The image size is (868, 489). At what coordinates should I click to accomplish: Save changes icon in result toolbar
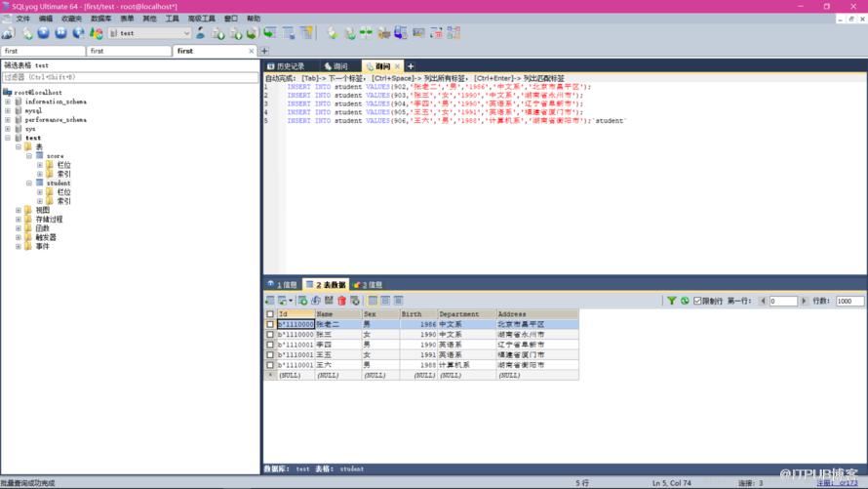(x=329, y=301)
